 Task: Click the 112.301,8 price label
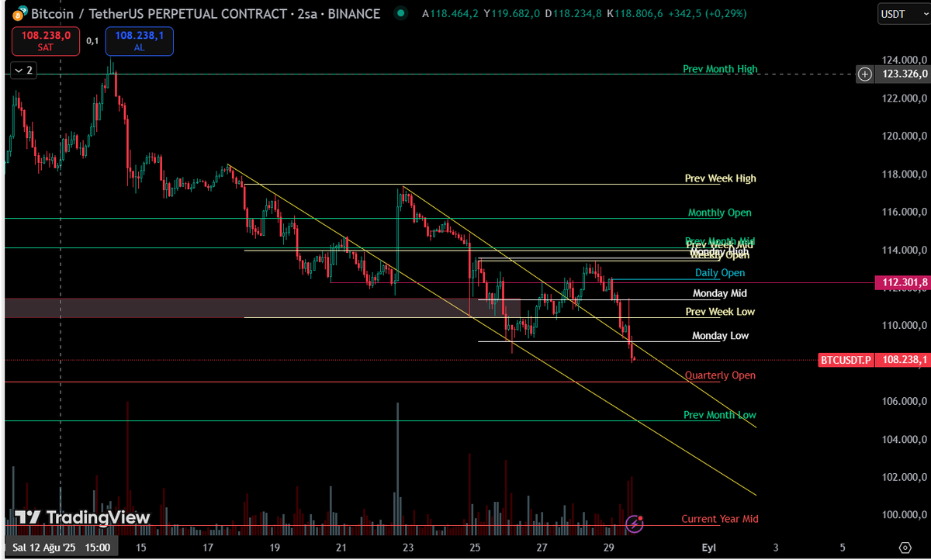902,283
